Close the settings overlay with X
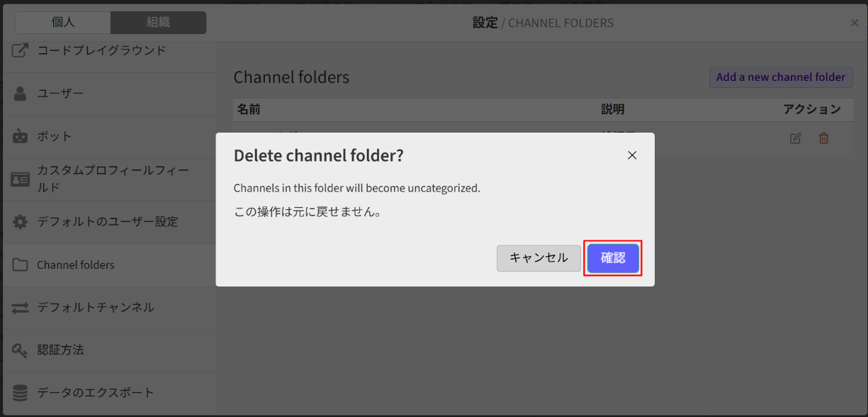 [854, 23]
